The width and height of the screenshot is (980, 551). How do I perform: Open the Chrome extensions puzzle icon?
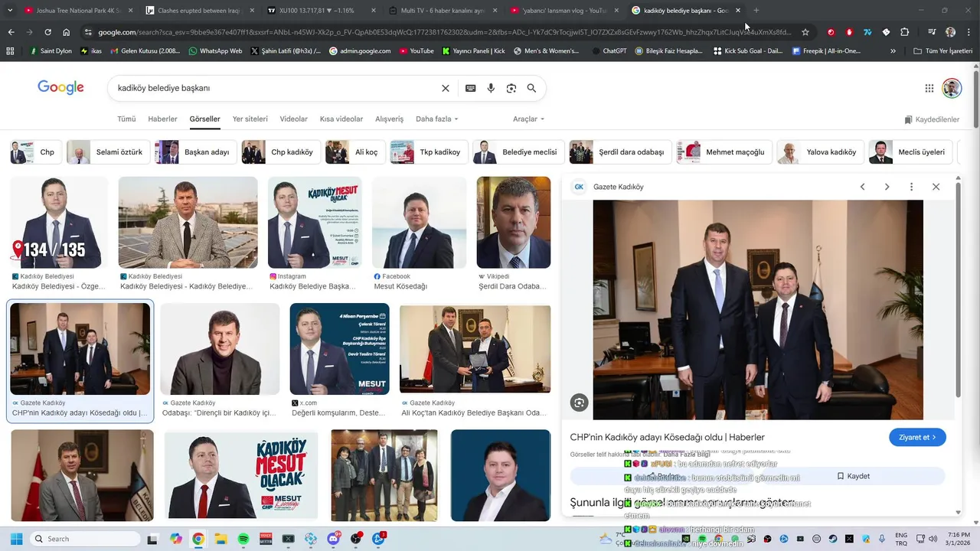pos(905,32)
